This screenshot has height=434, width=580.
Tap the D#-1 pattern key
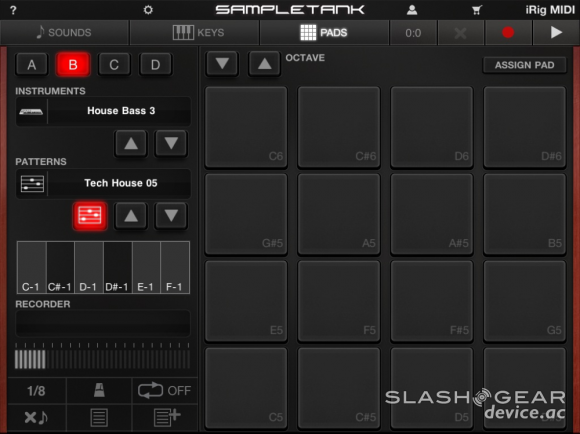click(x=118, y=267)
